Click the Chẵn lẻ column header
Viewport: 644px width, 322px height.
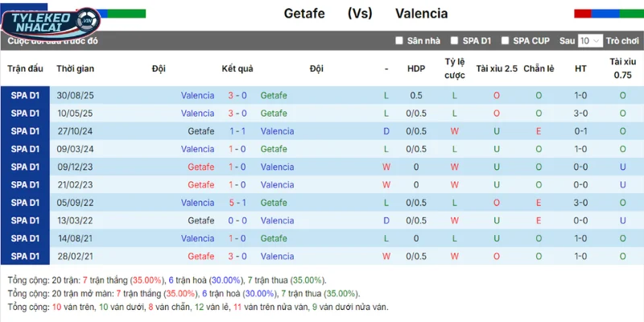pos(539,68)
